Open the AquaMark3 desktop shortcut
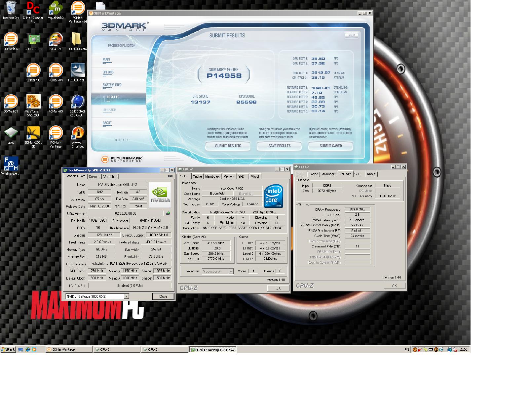Image resolution: width=532 pixels, height=397 pixels. 56,10
